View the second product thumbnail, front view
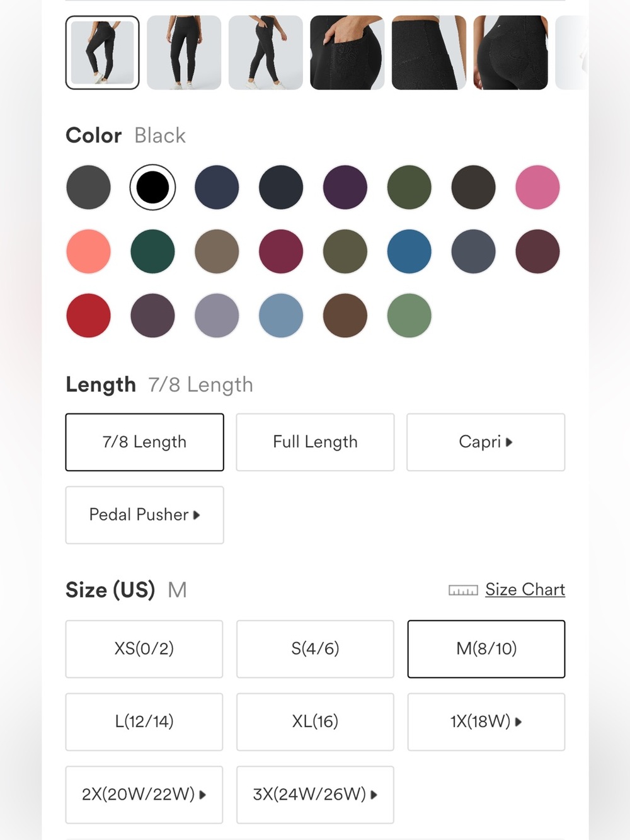Screen dimensions: 630x840 [184, 52]
